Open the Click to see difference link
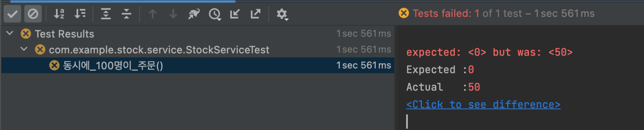 click(483, 105)
